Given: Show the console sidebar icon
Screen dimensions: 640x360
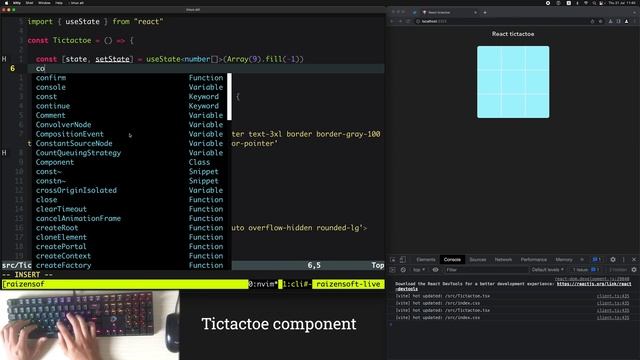Looking at the screenshot, I should 393,270.
